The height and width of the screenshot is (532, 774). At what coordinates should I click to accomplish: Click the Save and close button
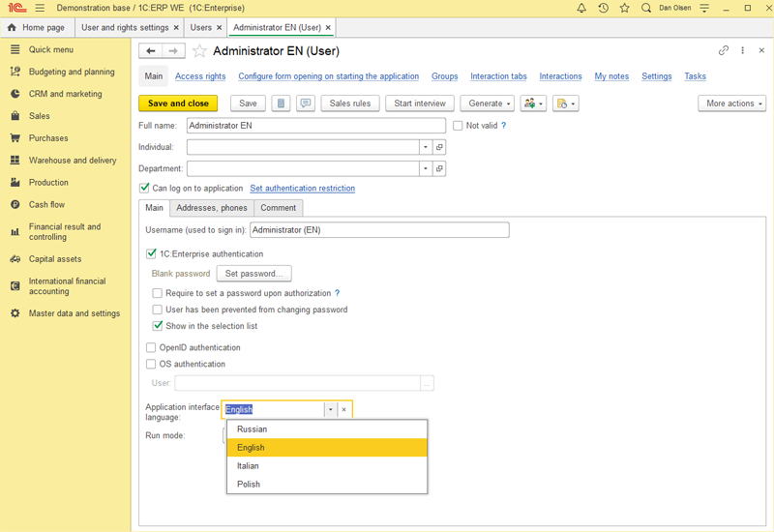[178, 103]
